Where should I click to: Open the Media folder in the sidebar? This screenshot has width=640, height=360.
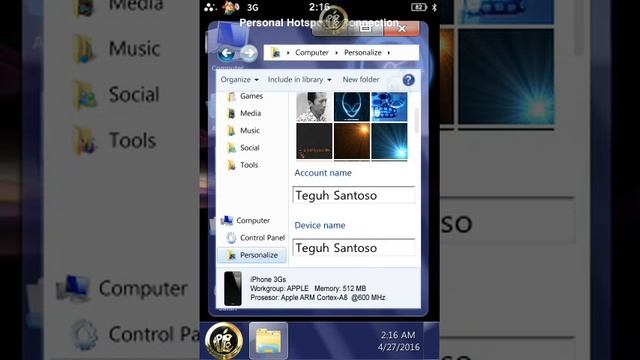pyautogui.click(x=250, y=113)
